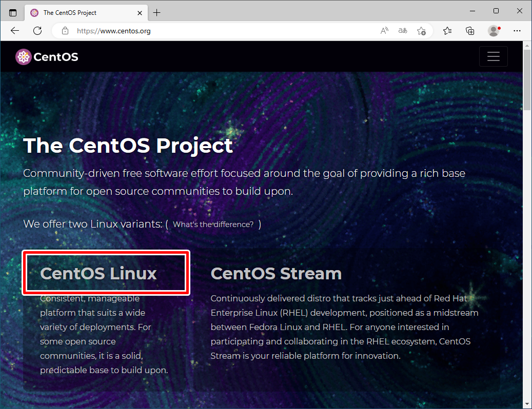Click the 'Continuously delivered distro' description
The image size is (532, 409).
(x=344, y=327)
